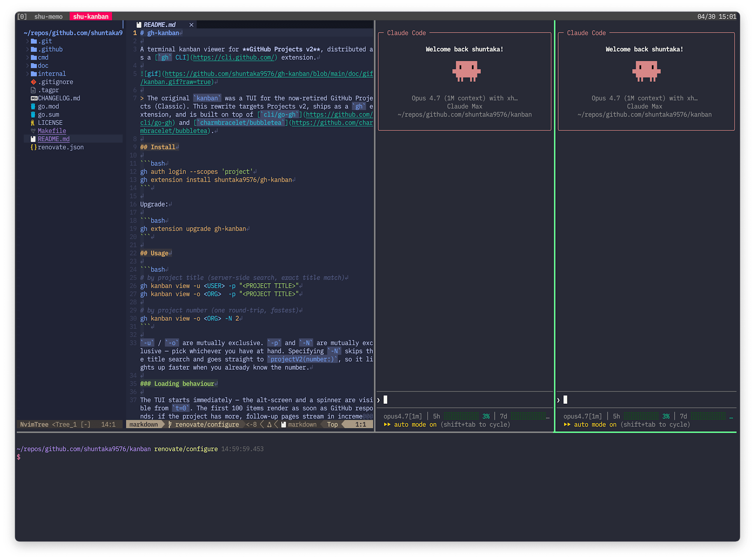
Task: Click the shell prompt dollar sign
Action: click(x=18, y=457)
